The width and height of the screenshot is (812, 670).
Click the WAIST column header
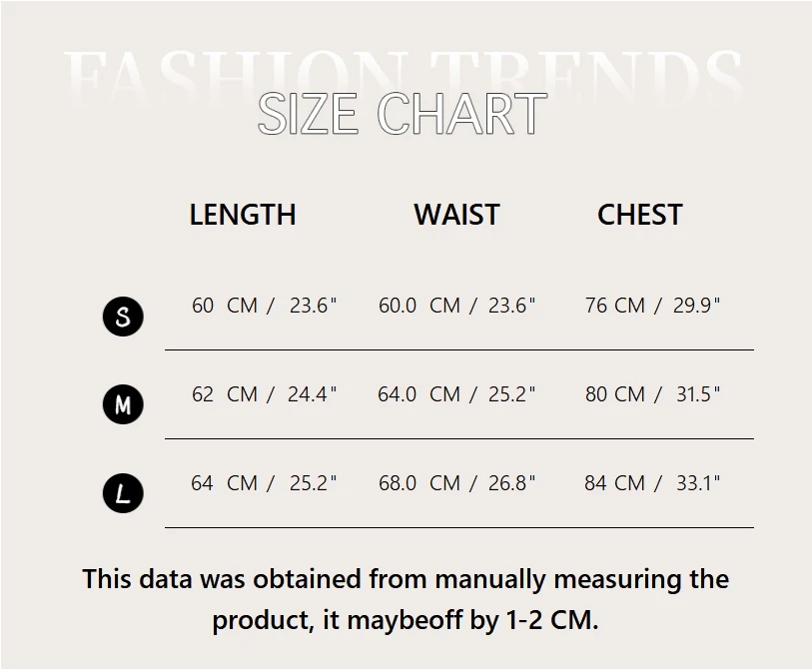(x=456, y=215)
